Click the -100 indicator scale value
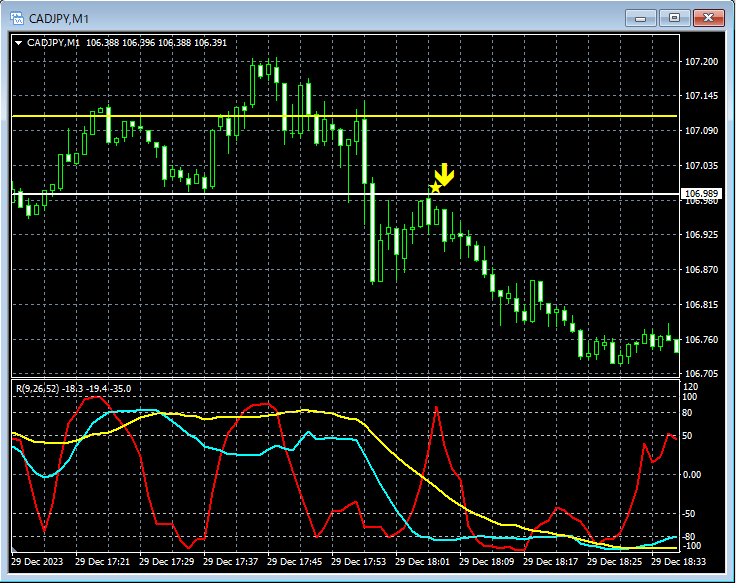 tap(691, 546)
